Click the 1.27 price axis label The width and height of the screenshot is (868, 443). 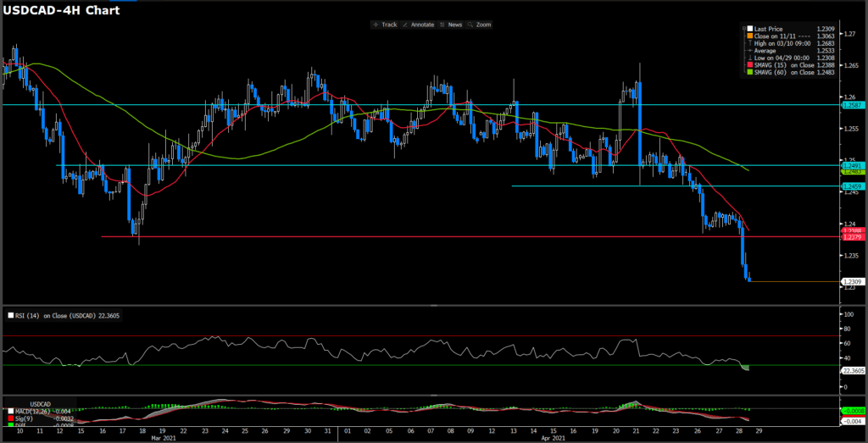click(x=851, y=34)
